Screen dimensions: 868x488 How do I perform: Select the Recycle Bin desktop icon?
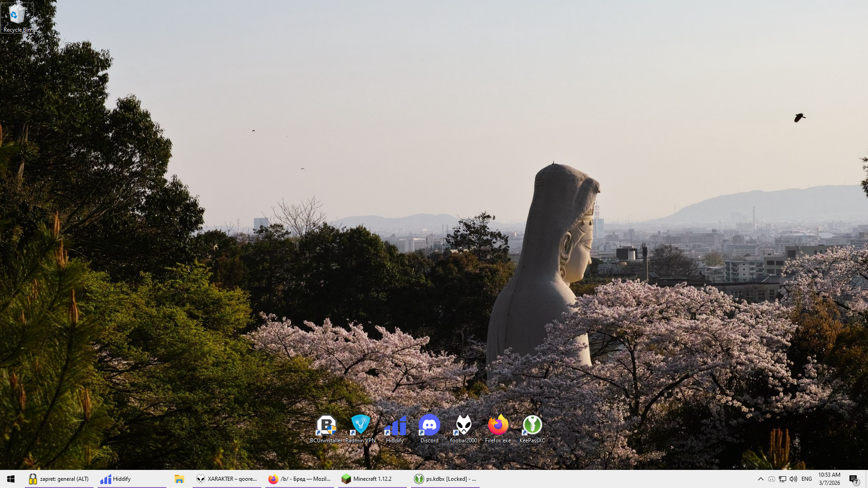tap(17, 18)
